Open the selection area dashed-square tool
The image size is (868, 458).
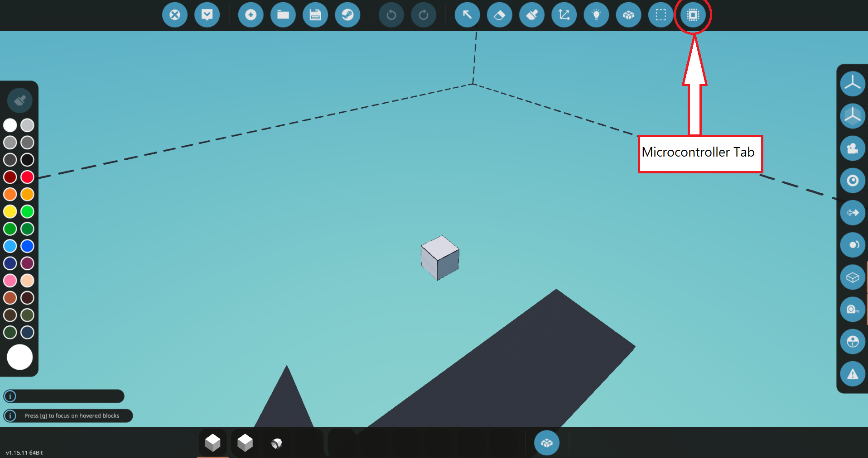[x=661, y=15]
